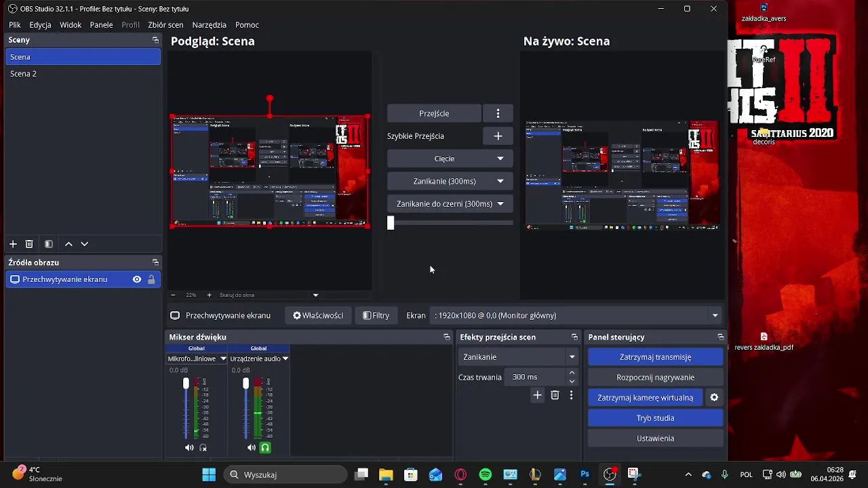Screen dimensions: 868x488
Task: Undock the Efekty przejścia scen panel
Action: click(575, 337)
